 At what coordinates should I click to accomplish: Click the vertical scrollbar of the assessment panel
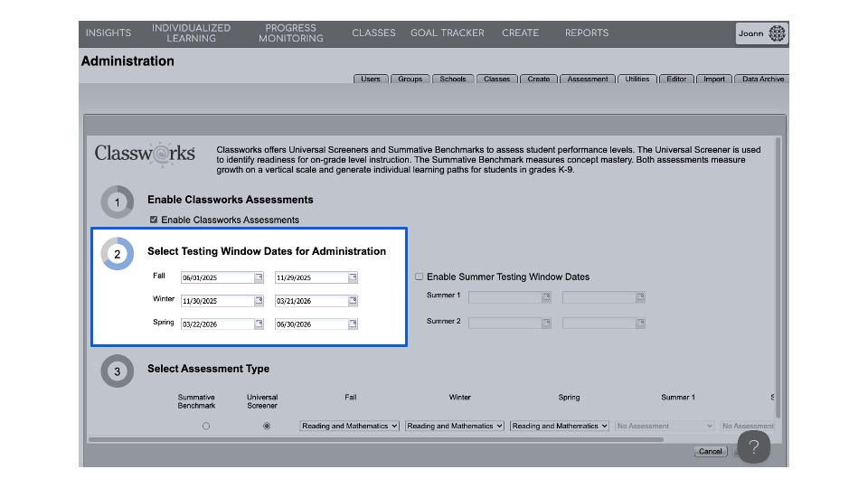point(778,277)
